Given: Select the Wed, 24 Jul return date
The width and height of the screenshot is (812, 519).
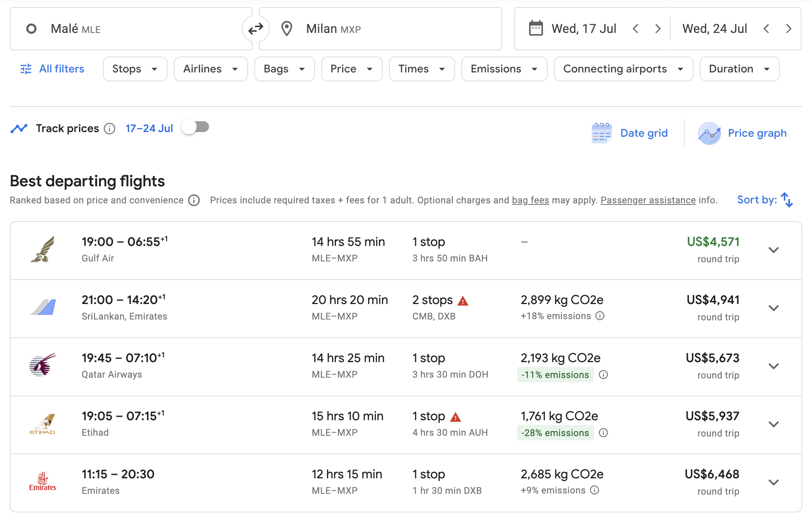Looking at the screenshot, I should pos(714,29).
